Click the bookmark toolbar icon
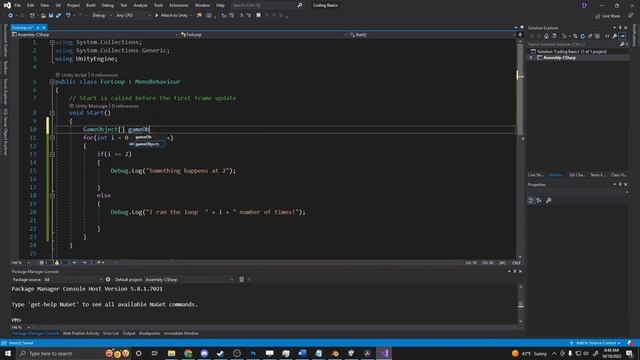 (x=258, y=16)
